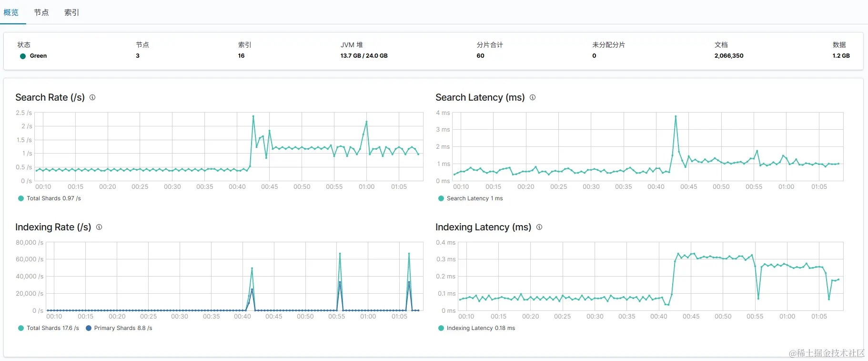
Task: Click documents value 2,066,350
Action: click(729, 56)
